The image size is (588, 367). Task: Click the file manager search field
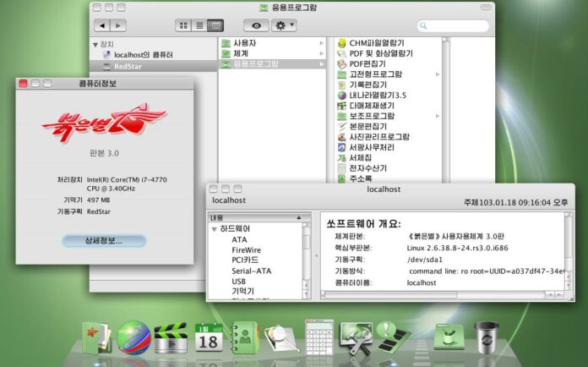pyautogui.click(x=453, y=25)
